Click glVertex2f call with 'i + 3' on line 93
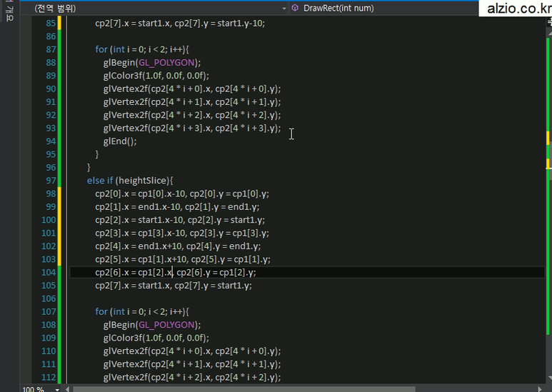Viewport: 552px width, 392px height. (192, 128)
